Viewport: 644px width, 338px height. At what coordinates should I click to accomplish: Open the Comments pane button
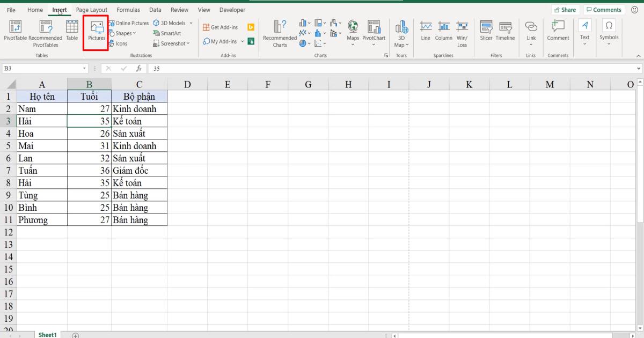(x=604, y=9)
